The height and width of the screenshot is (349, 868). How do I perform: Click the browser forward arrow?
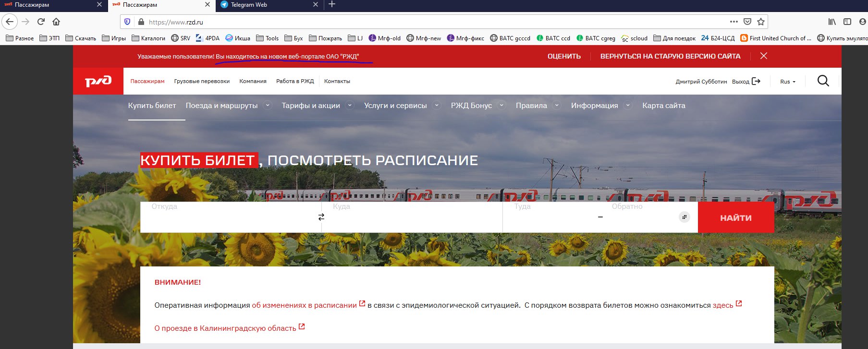click(x=25, y=22)
